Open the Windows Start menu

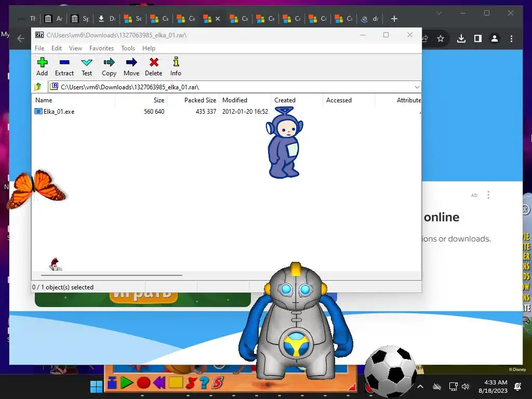[x=96, y=387]
